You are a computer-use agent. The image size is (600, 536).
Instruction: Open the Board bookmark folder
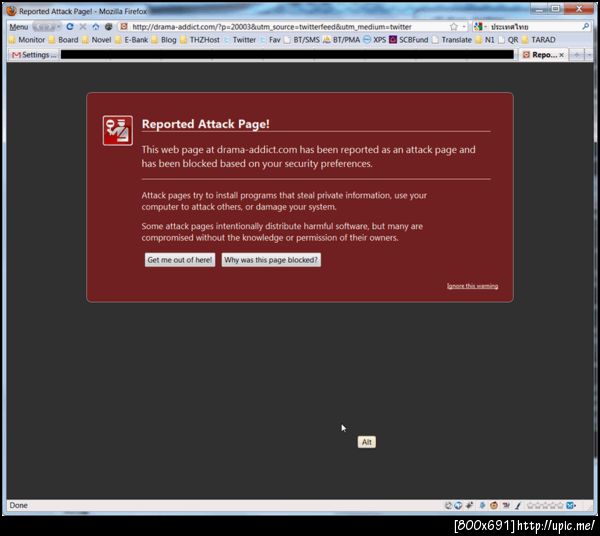click(64, 39)
